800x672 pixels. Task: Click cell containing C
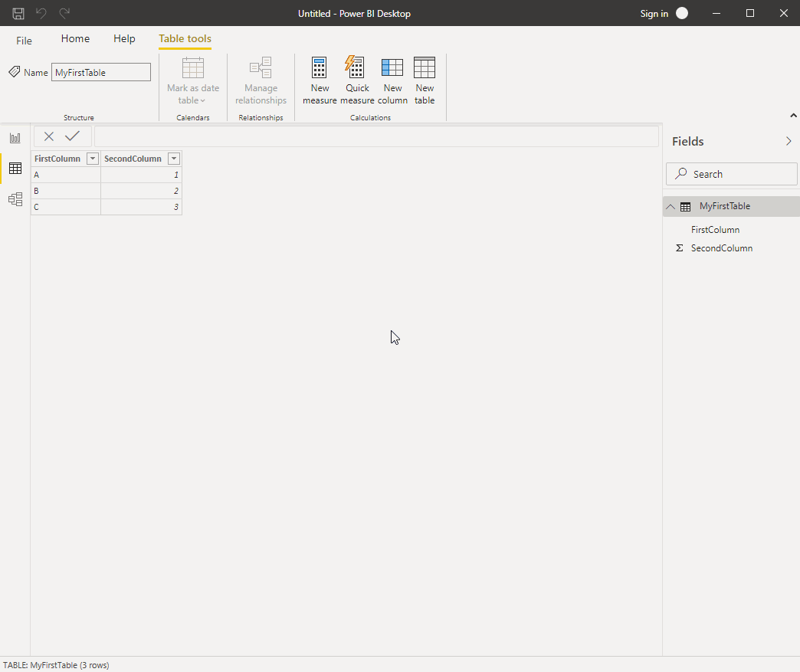pyautogui.click(x=66, y=207)
